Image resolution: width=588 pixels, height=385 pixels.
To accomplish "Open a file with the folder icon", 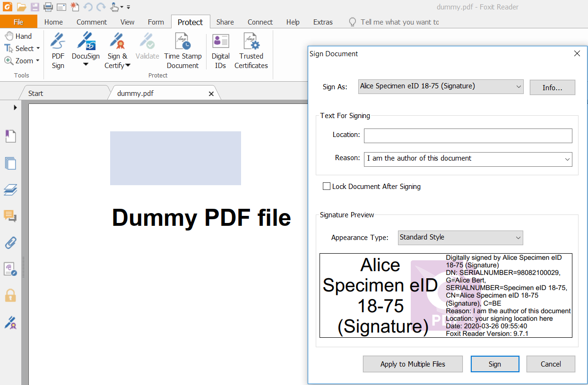I will (x=21, y=7).
